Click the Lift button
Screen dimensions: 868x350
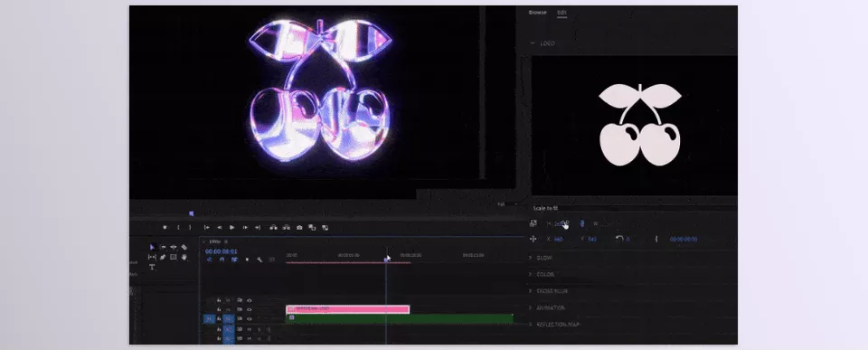[273, 228]
